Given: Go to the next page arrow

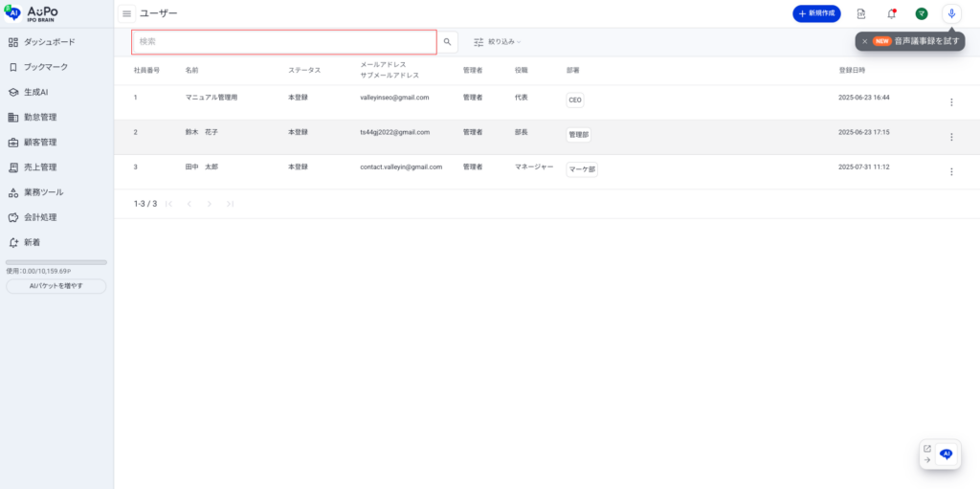Looking at the screenshot, I should point(210,204).
